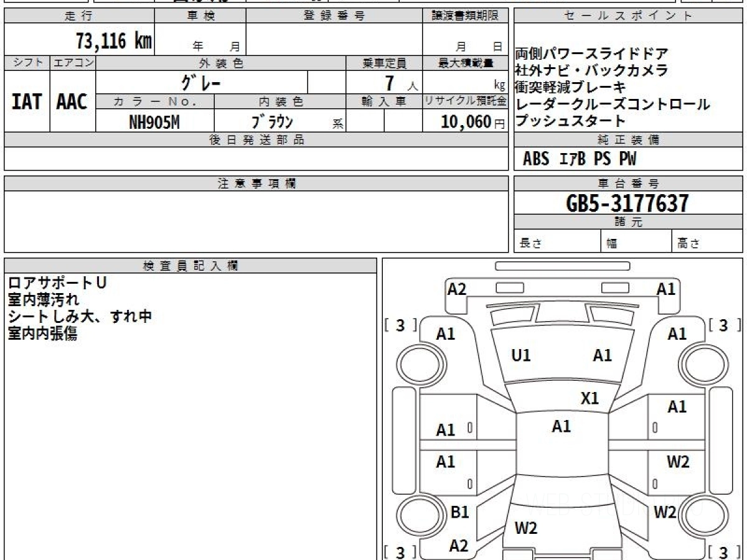Click the 外装色 header
The width and height of the screenshot is (747, 560).
pos(221,63)
